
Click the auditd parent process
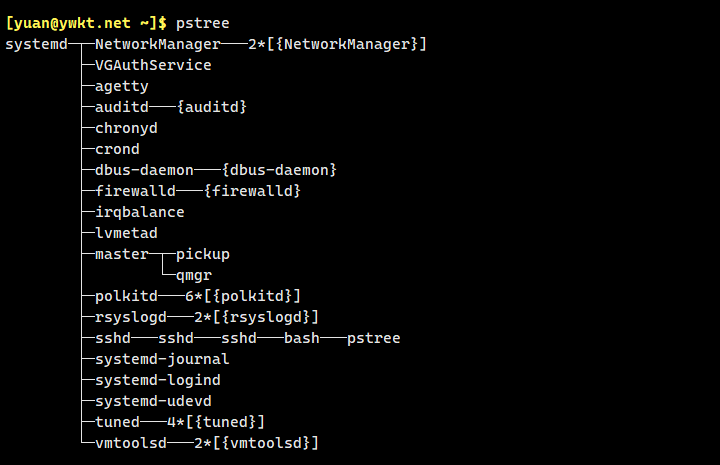(x=122, y=107)
